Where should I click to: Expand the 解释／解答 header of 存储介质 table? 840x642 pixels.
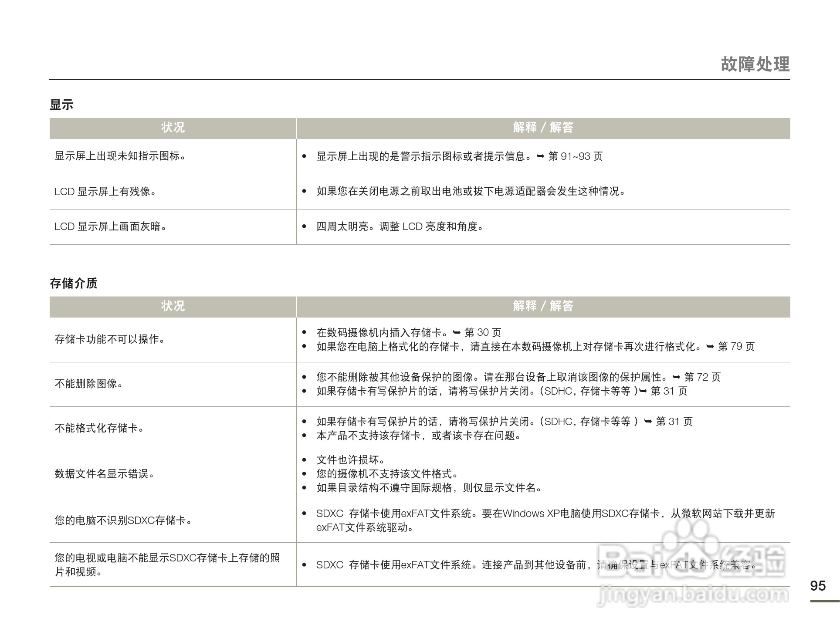pos(544,307)
